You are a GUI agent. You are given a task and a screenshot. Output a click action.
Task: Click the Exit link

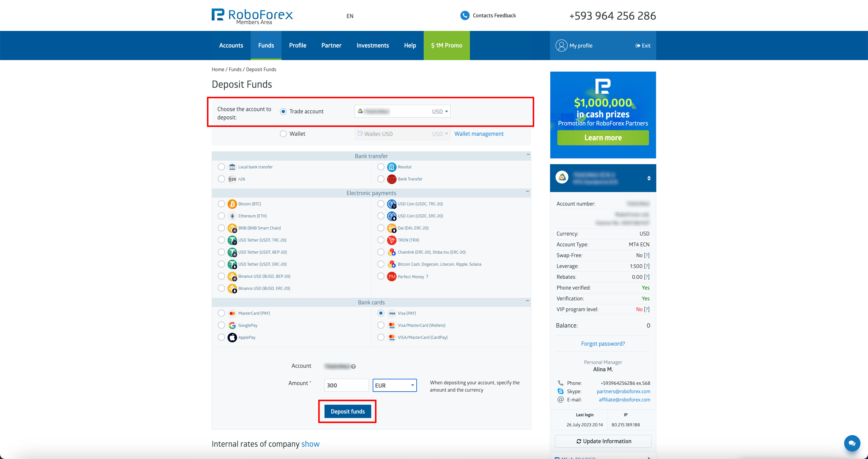643,45
